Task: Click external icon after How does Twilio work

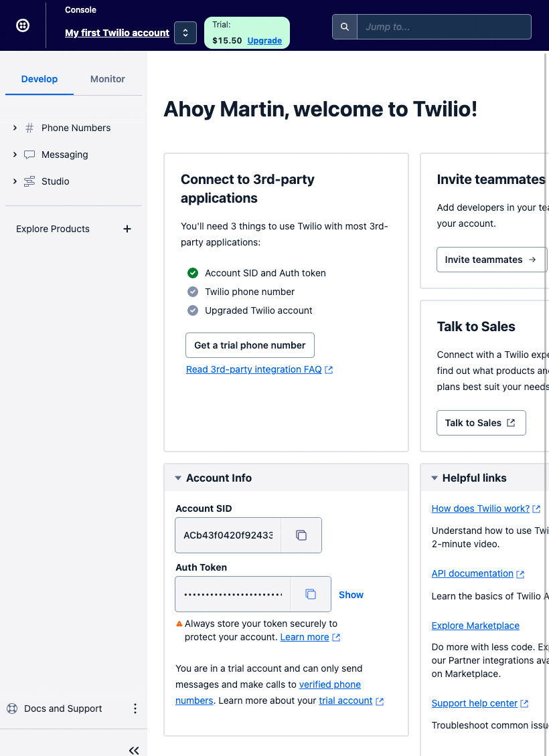Action: pyautogui.click(x=536, y=509)
